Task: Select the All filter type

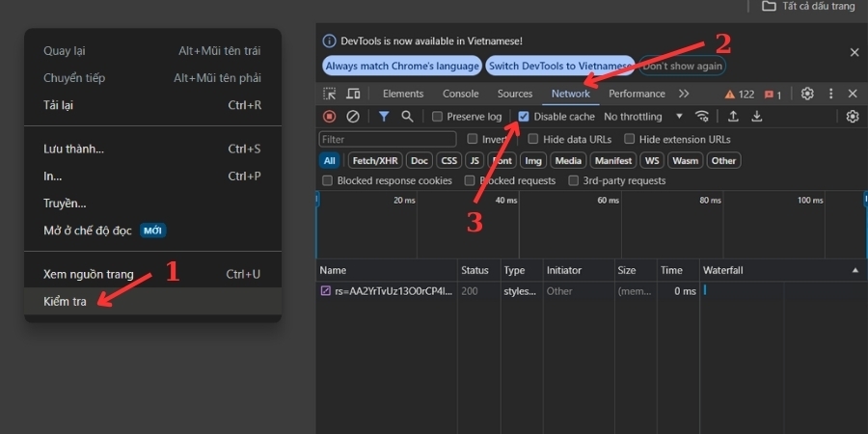Action: tap(330, 160)
